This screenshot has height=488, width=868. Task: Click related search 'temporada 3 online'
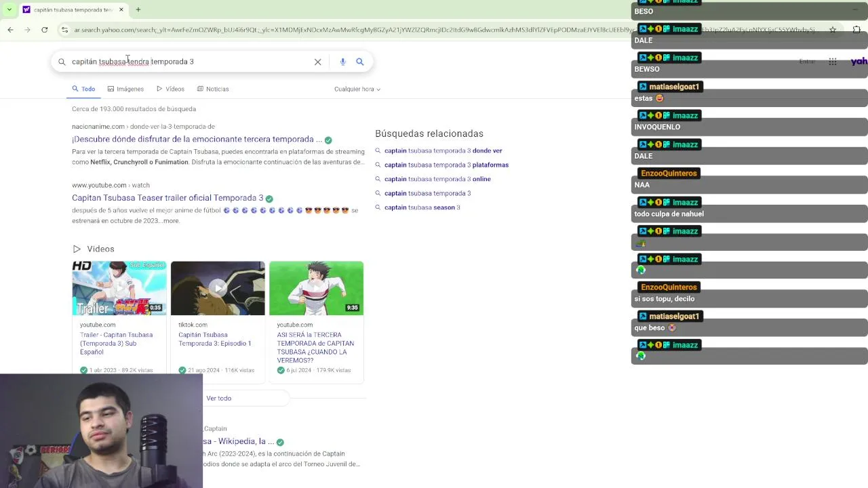pyautogui.click(x=437, y=179)
